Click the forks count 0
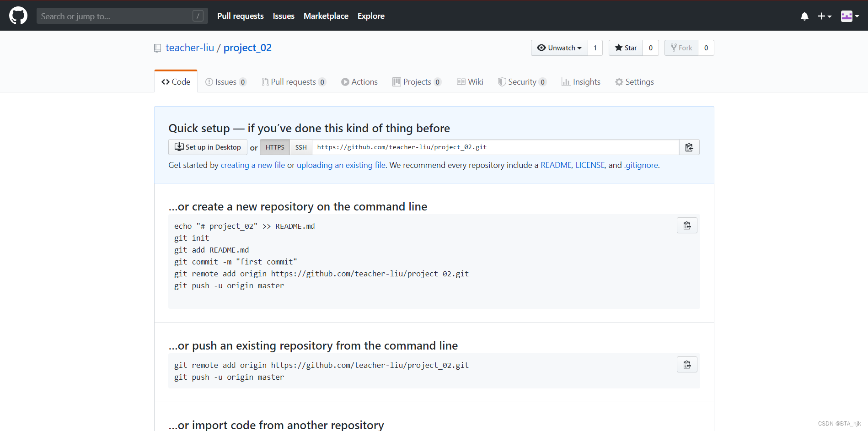This screenshot has width=868, height=431. click(x=706, y=48)
